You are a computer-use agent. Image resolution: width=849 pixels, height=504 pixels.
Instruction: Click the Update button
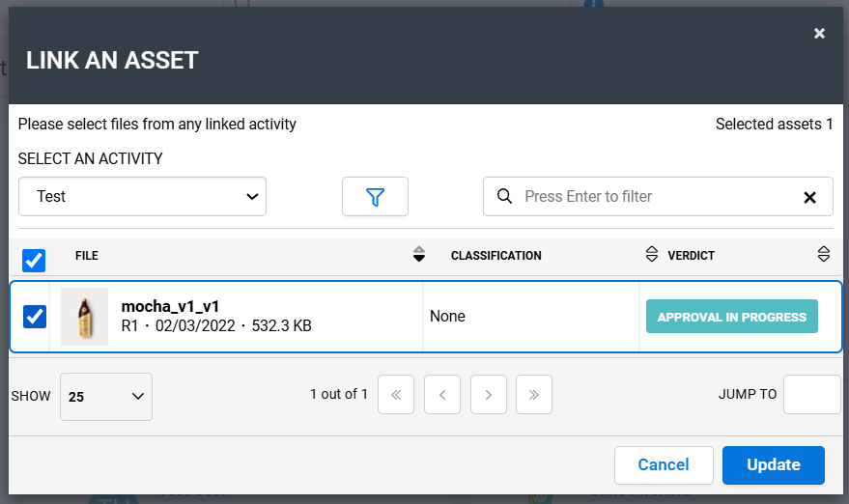coord(774,465)
